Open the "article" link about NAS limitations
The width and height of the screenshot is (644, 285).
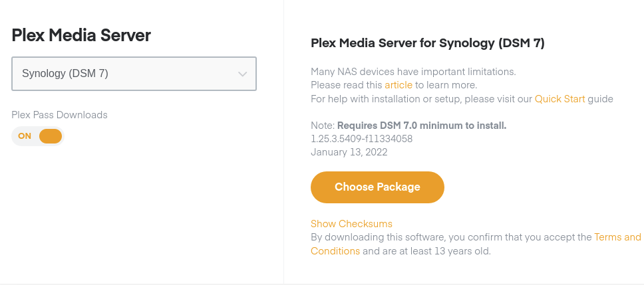(399, 85)
